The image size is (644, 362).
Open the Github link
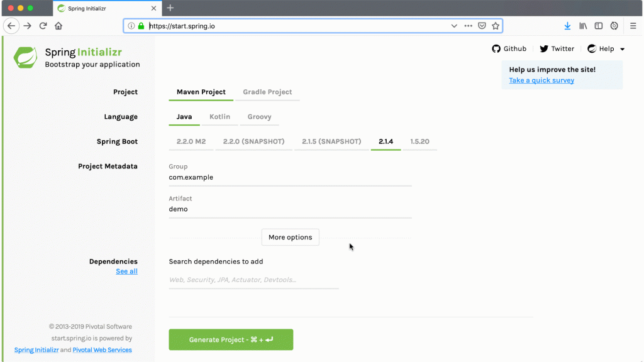point(509,49)
